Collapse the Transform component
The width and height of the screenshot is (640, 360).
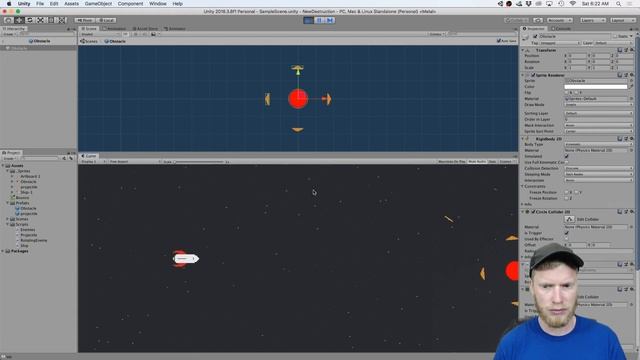click(x=523, y=50)
